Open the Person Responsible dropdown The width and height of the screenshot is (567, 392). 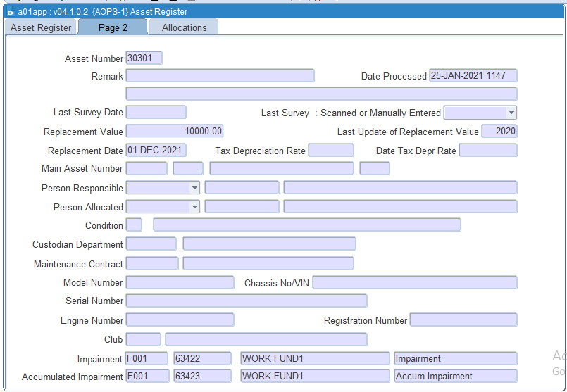click(x=194, y=188)
